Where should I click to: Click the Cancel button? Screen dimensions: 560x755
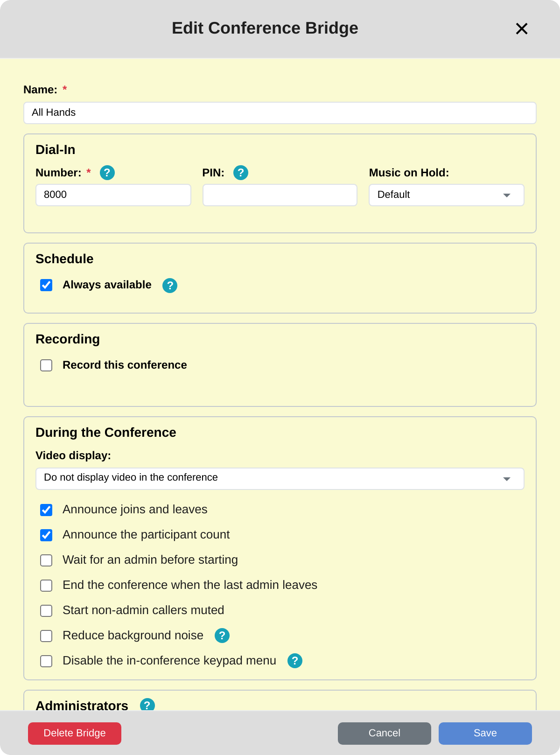click(x=385, y=734)
